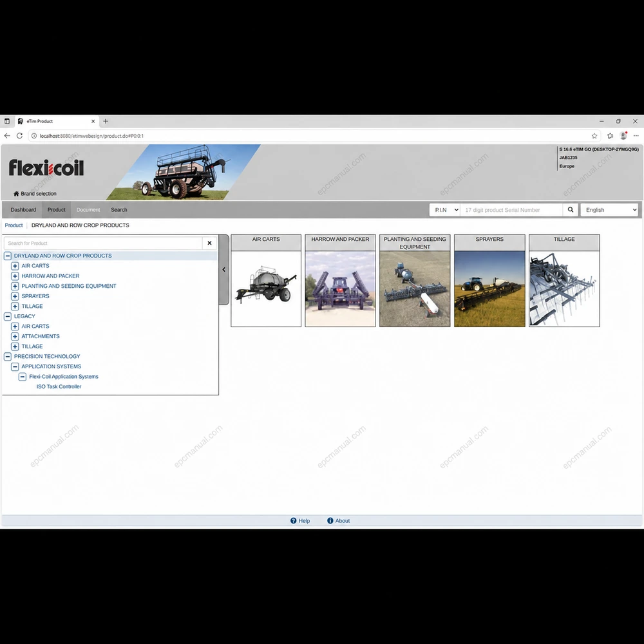
Task: Expand AIR CARTS under LEGACY
Action: pyautogui.click(x=15, y=326)
